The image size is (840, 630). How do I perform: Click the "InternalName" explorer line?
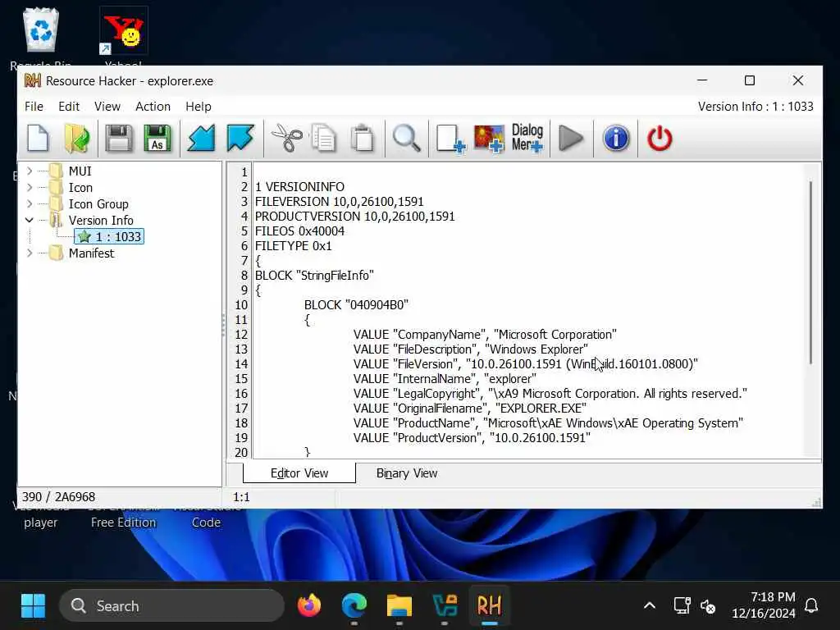coord(445,379)
